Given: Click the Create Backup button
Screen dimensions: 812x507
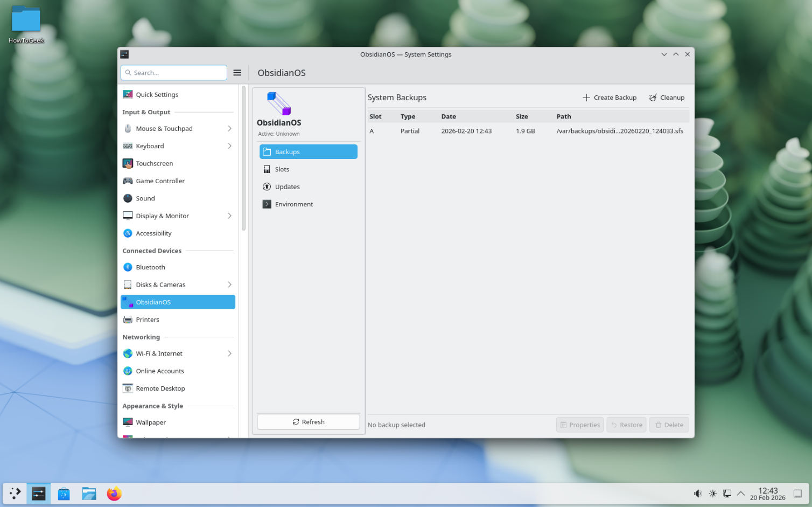Looking at the screenshot, I should 610,98.
